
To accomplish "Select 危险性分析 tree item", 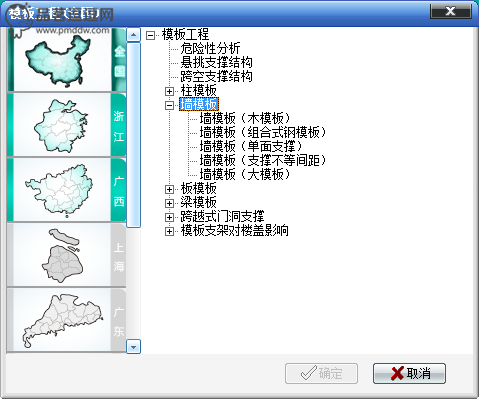I will click(210, 48).
